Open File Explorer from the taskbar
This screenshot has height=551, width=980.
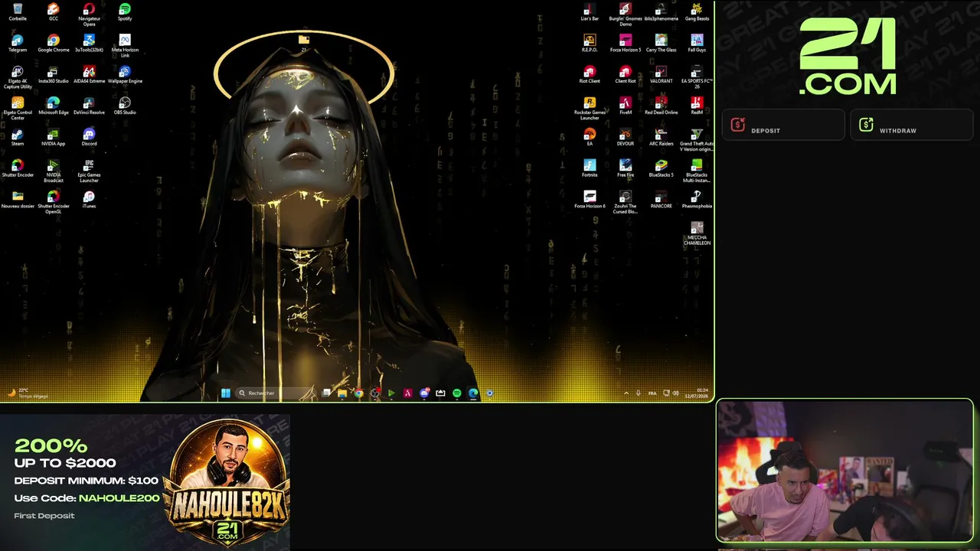(342, 393)
